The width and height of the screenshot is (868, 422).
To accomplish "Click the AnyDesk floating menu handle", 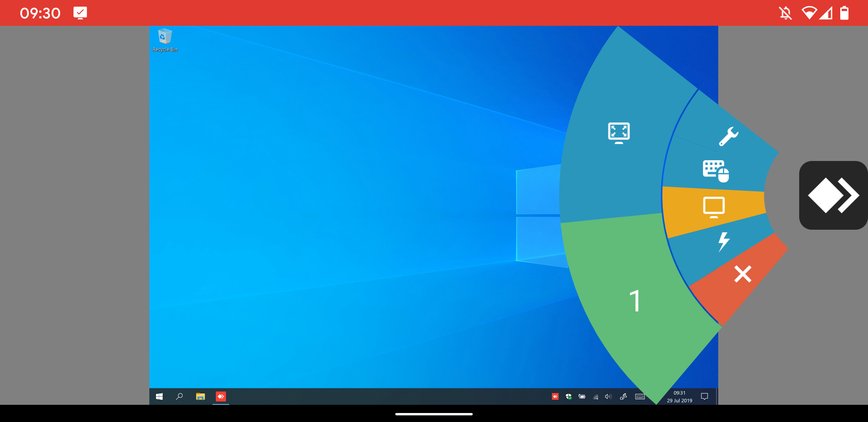I will 833,195.
